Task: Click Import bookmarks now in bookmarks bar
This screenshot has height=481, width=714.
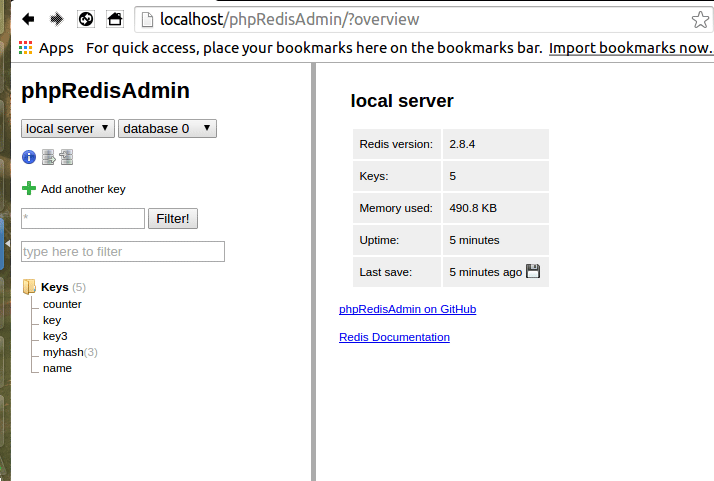Action: pos(630,48)
